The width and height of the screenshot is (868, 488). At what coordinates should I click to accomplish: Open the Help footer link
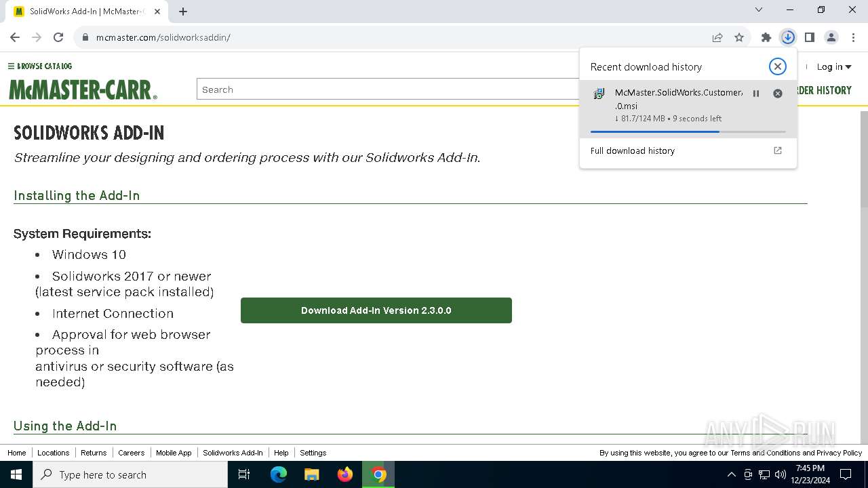click(x=281, y=453)
